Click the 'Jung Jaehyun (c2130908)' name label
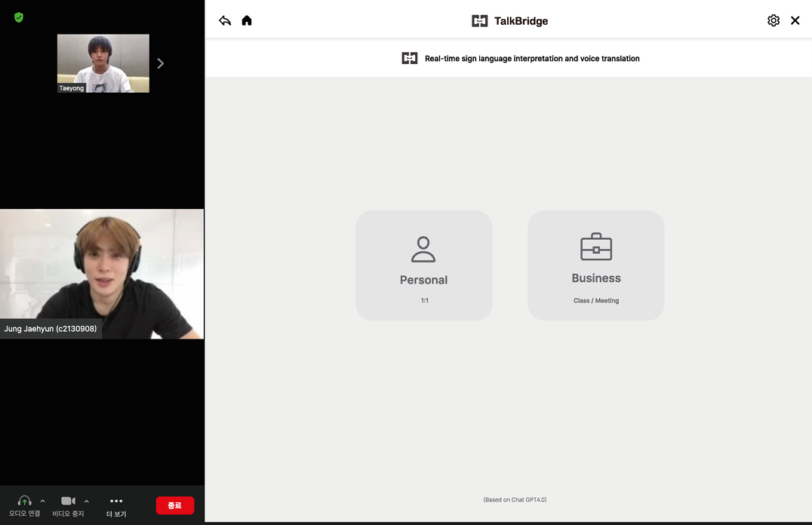The width and height of the screenshot is (812, 525). pos(51,329)
